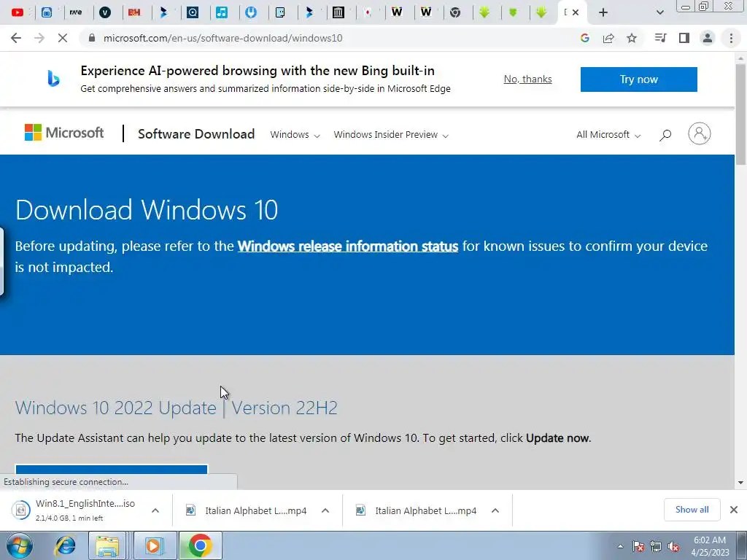Share this page via share icon
747x560 pixels.
pos(608,38)
